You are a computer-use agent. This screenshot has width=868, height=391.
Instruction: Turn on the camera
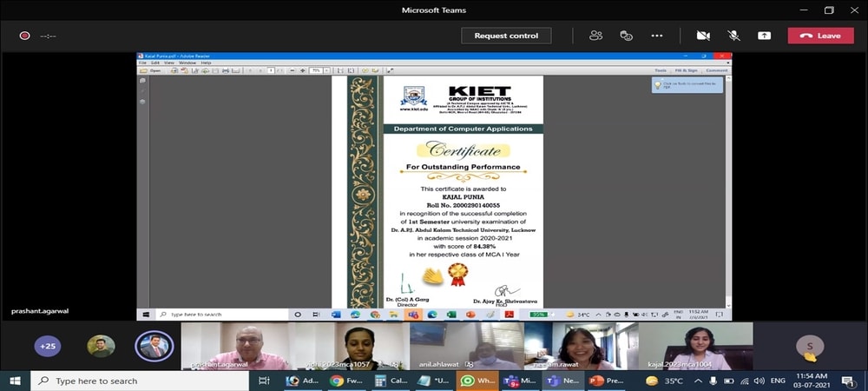[x=703, y=36]
